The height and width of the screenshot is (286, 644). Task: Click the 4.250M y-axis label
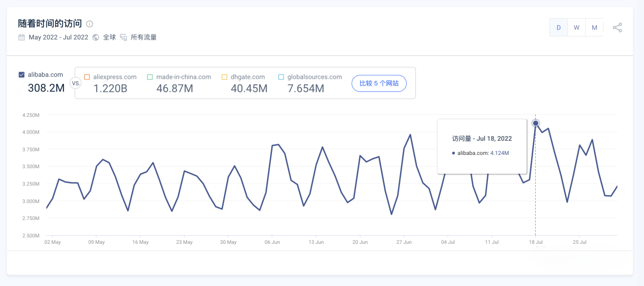coord(30,115)
